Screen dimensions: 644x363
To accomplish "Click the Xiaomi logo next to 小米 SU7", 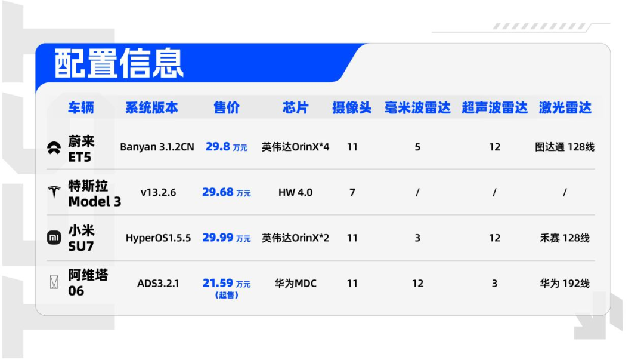I will tap(54, 238).
